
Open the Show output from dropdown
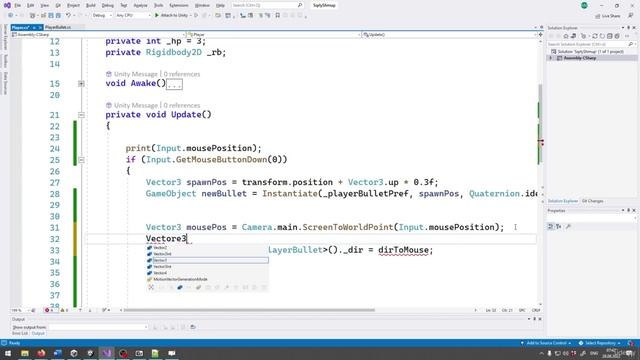coord(98,327)
